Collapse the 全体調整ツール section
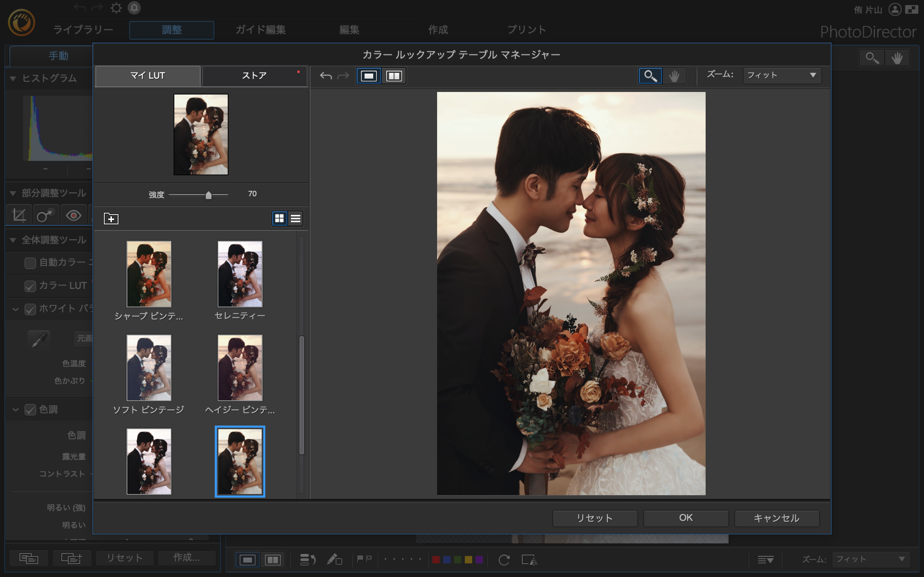Viewport: 924px width, 577px height. (x=13, y=240)
